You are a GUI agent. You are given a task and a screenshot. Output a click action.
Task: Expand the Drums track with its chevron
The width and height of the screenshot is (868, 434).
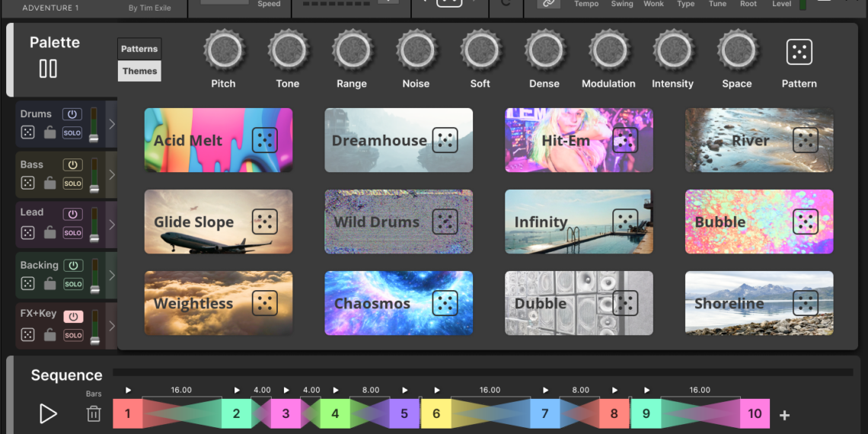(x=112, y=124)
